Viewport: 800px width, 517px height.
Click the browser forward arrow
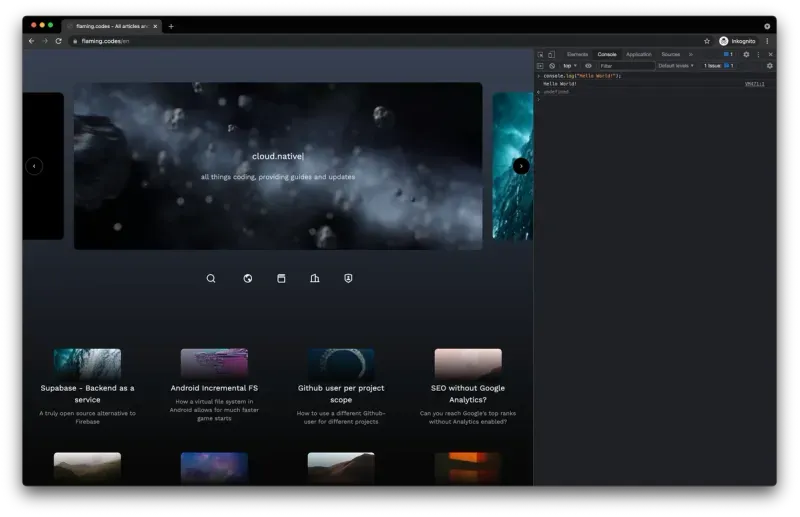point(45,41)
